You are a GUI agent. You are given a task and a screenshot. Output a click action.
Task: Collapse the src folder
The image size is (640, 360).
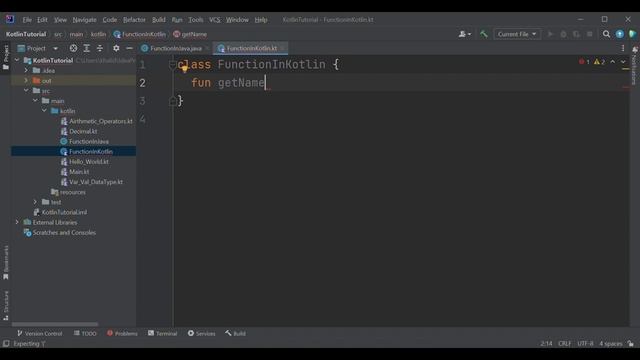coord(26,91)
